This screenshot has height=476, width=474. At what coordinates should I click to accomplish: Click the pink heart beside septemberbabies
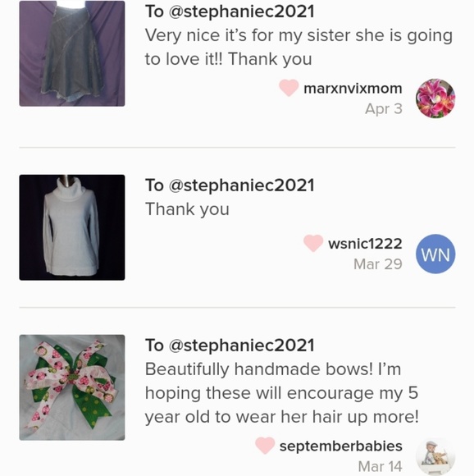pyautogui.click(x=265, y=446)
